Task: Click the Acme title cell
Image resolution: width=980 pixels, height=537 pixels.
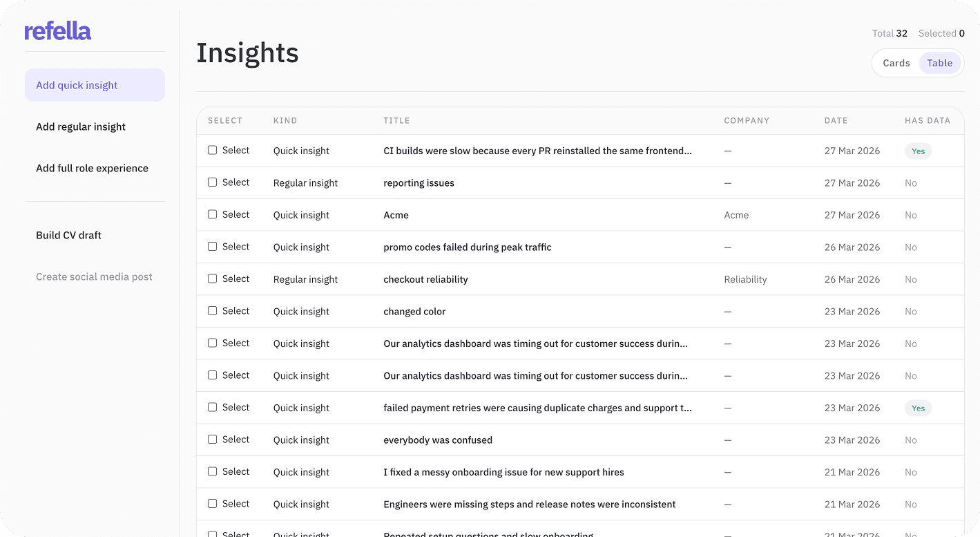Action: coord(396,215)
